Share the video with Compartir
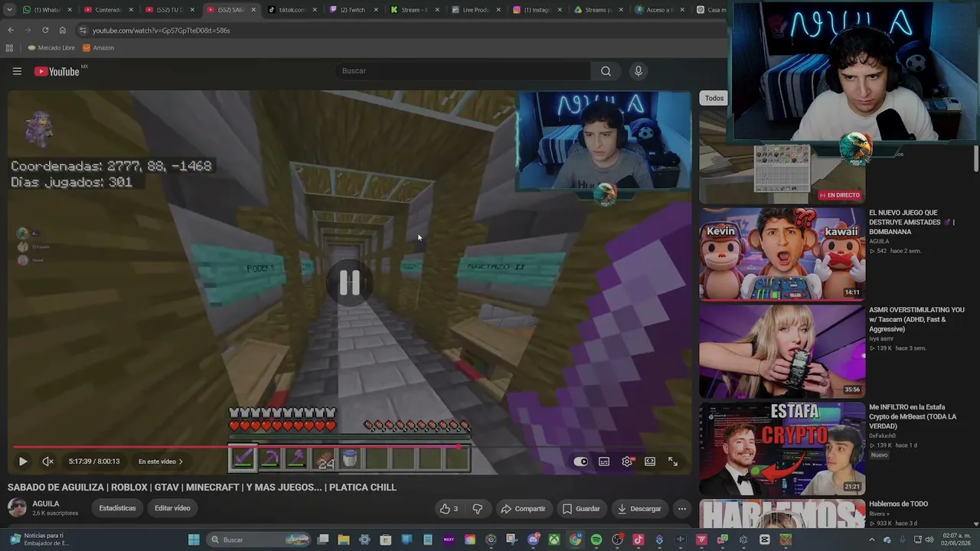 [523, 509]
